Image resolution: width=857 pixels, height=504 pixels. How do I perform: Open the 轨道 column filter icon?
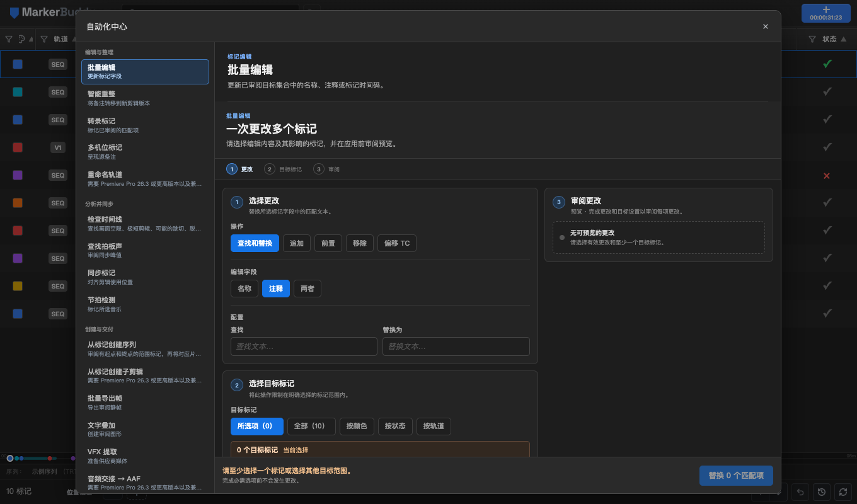pyautogui.click(x=44, y=39)
